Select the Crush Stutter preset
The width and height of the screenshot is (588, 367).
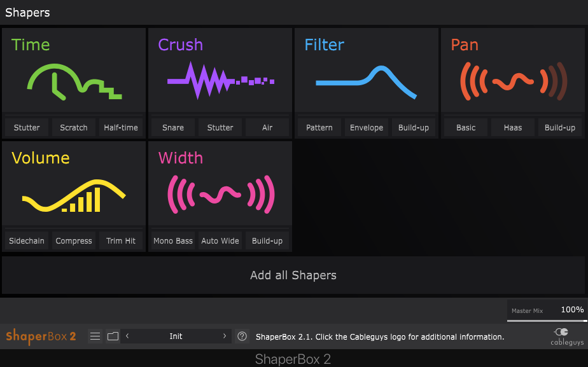[x=220, y=127]
